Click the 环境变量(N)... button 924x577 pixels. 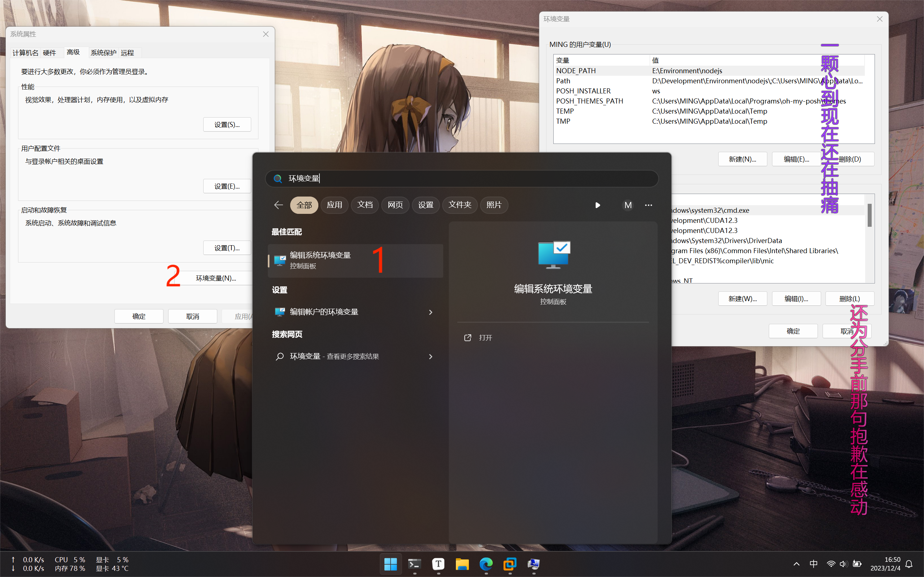[x=216, y=278]
